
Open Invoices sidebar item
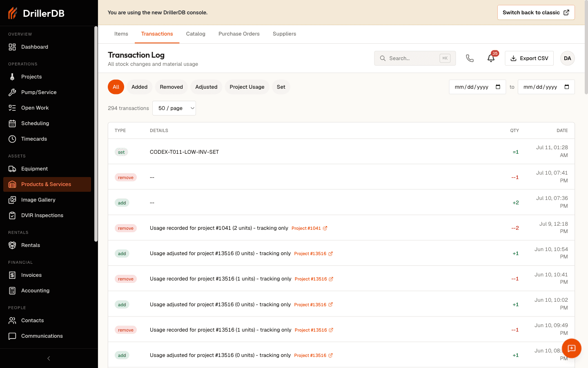click(47, 275)
